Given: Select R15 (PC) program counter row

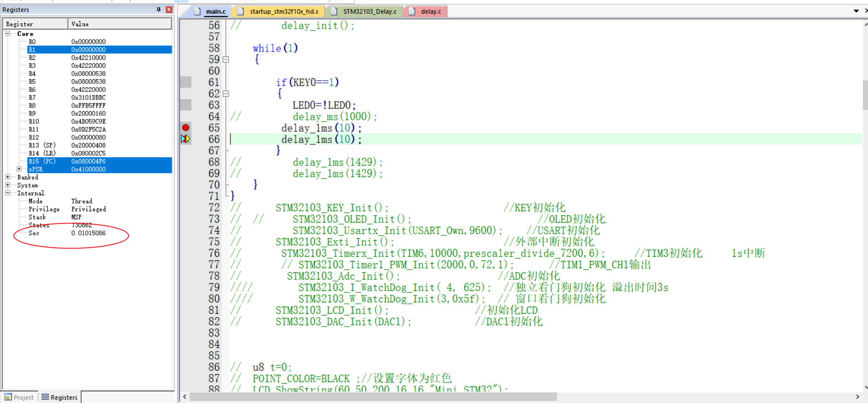Looking at the screenshot, I should tap(99, 161).
